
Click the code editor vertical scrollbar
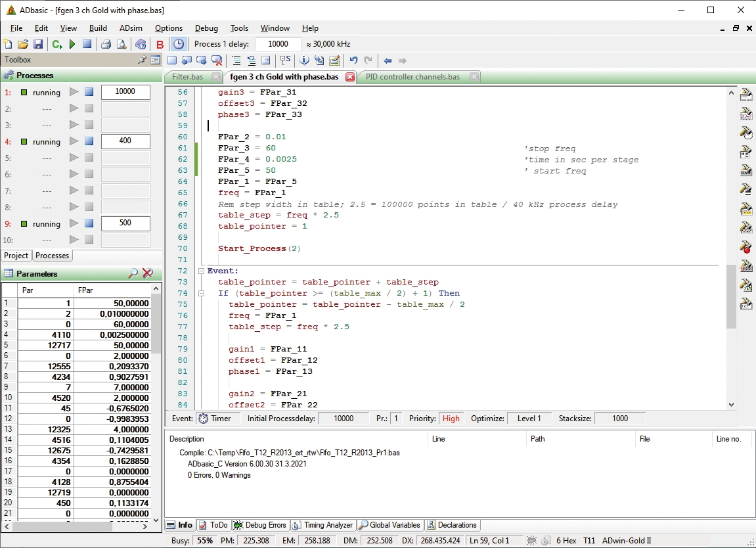click(x=732, y=296)
